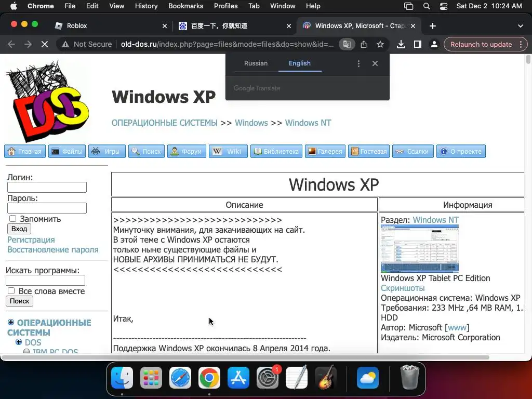Open Control Center in menu bar

[444, 6]
